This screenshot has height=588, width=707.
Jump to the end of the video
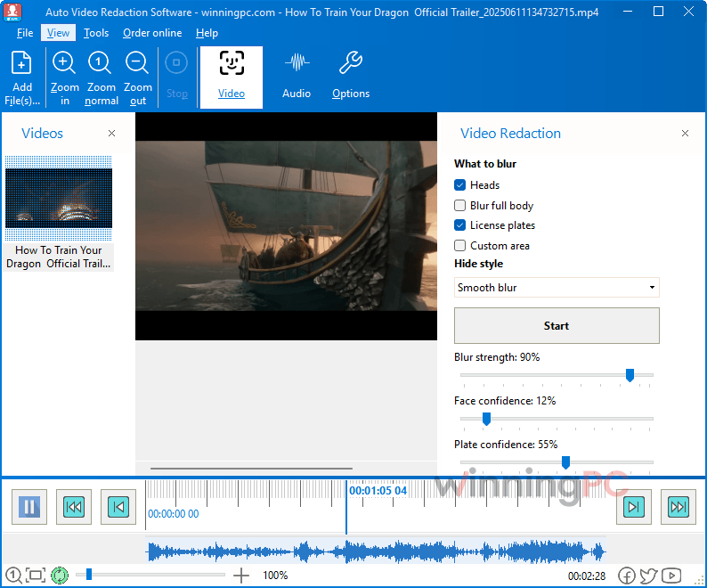coord(679,507)
